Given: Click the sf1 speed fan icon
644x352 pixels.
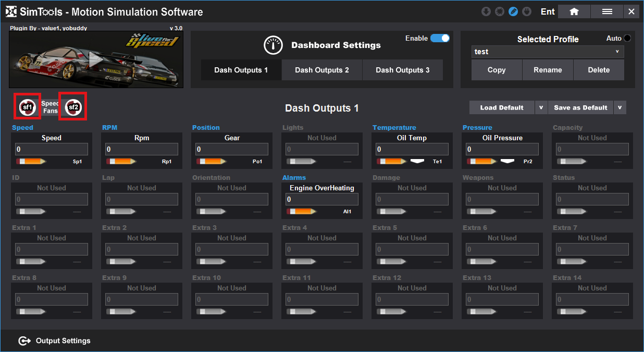Looking at the screenshot, I should coord(27,107).
